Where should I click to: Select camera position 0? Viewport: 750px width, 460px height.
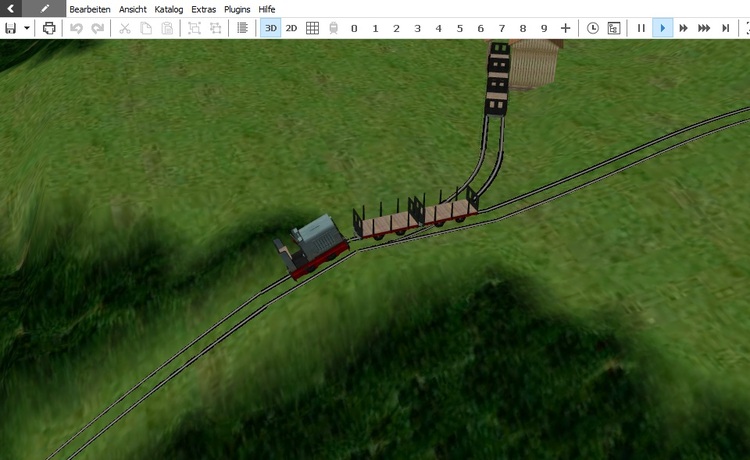click(x=354, y=29)
